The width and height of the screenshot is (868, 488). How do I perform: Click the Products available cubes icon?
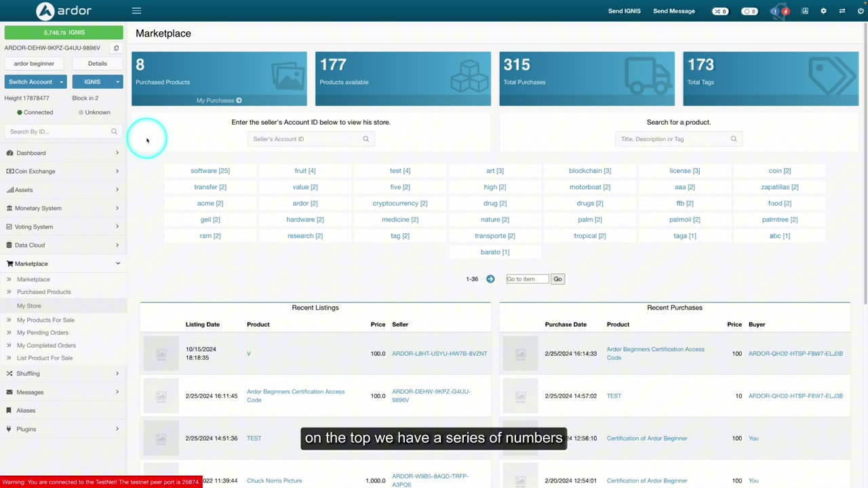(470, 76)
